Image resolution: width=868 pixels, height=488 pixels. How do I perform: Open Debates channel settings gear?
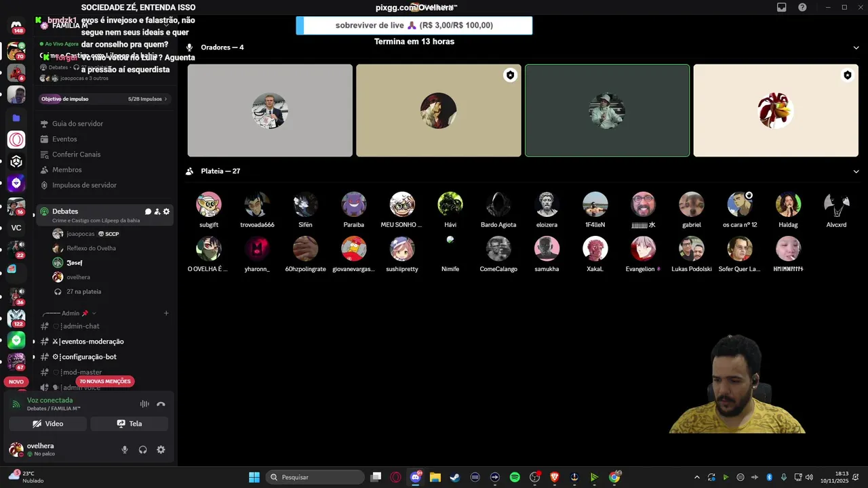(166, 211)
